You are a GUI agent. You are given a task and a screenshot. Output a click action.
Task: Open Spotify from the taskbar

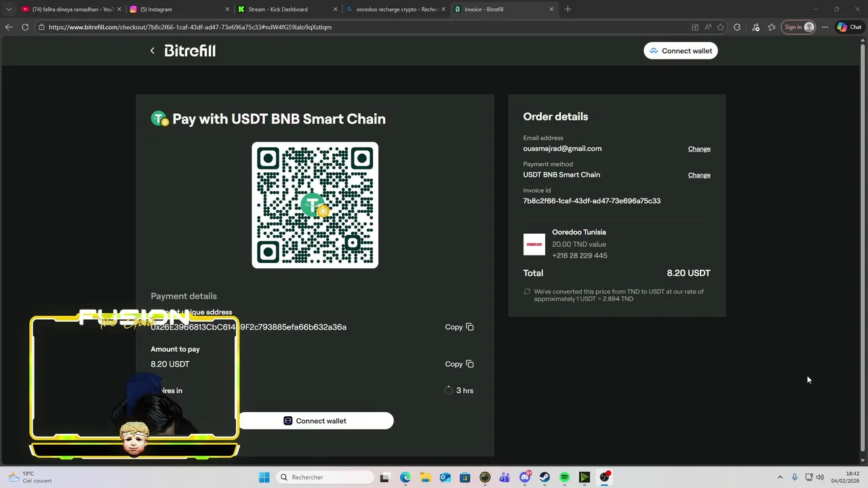[564, 477]
